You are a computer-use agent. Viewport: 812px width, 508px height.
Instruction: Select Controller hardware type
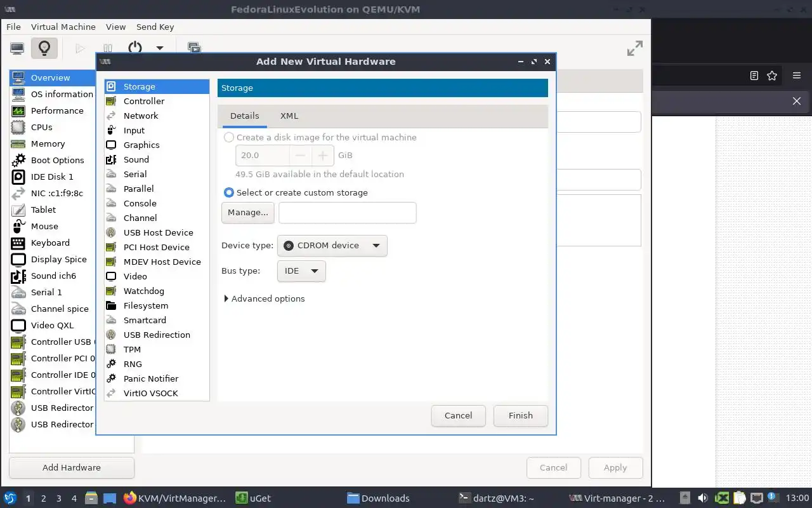(x=157, y=101)
